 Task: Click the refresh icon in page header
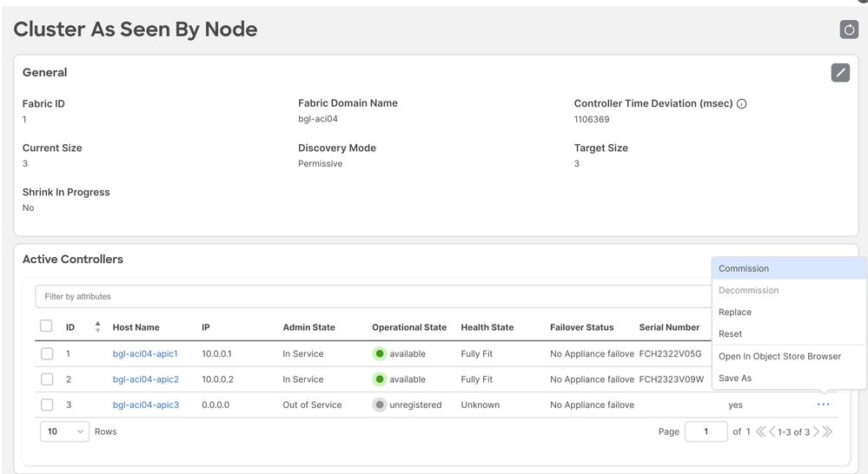849,30
